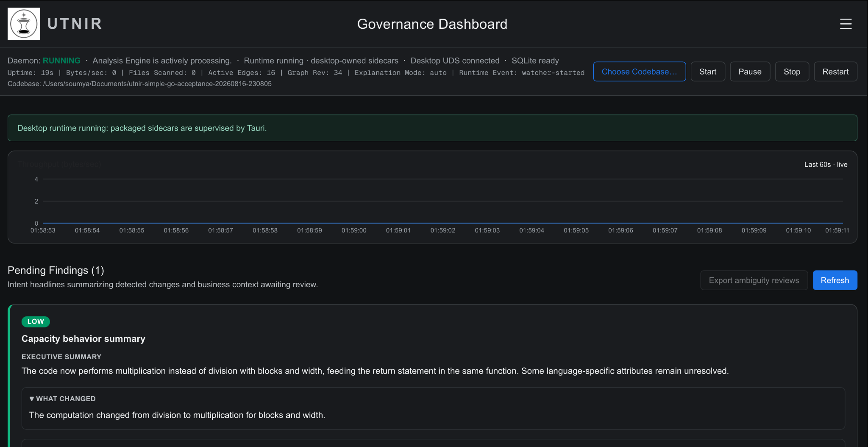Refresh pending findings
This screenshot has width=868, height=447.
tap(835, 280)
